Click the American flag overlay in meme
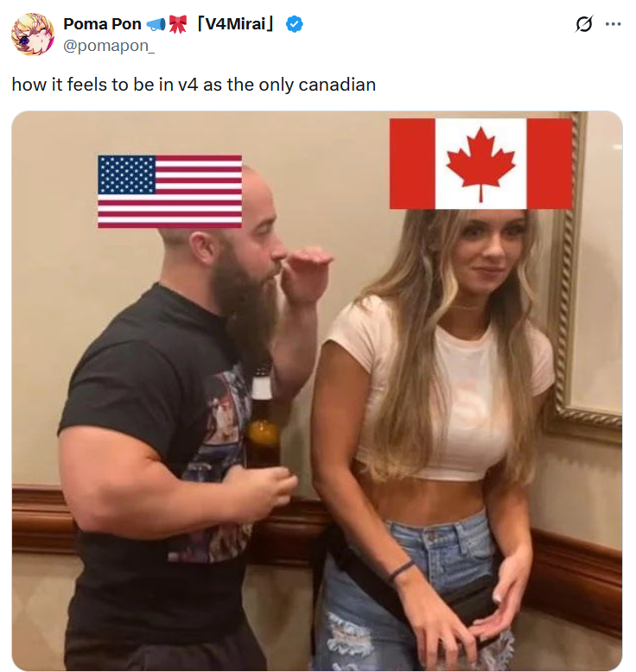 click(170, 191)
